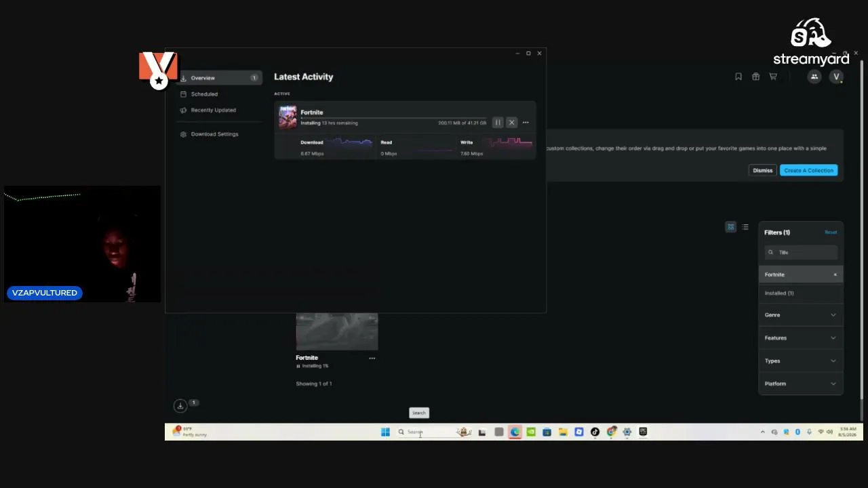Image resolution: width=868 pixels, height=488 pixels.
Task: Click the Title filter search field
Action: pos(802,252)
